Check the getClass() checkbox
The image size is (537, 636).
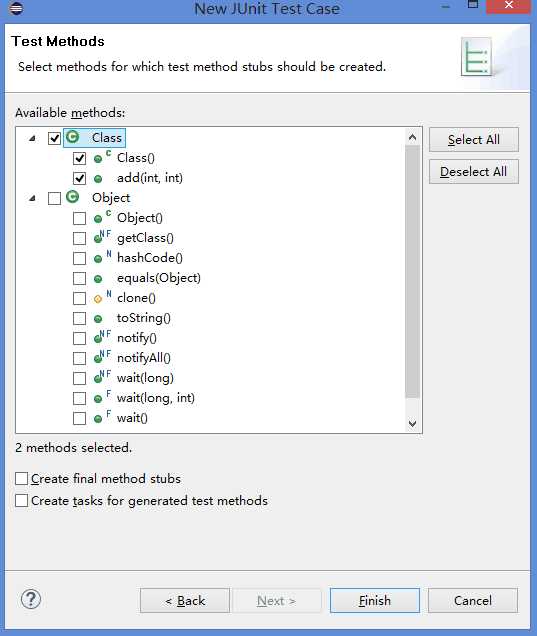pyautogui.click(x=79, y=238)
